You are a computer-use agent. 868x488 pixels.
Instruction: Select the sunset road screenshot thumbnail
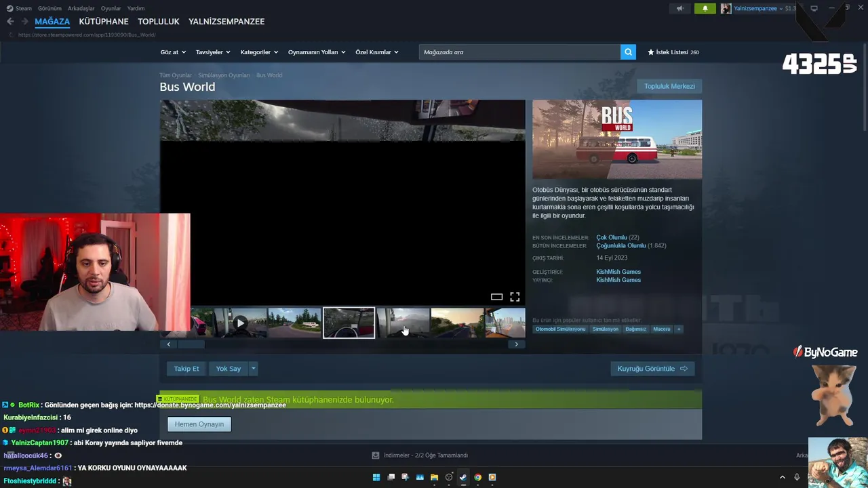(x=458, y=323)
